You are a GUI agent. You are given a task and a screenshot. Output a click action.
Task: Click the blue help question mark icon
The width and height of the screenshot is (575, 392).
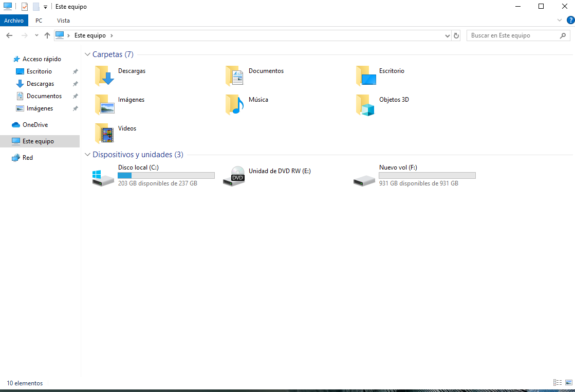(570, 20)
